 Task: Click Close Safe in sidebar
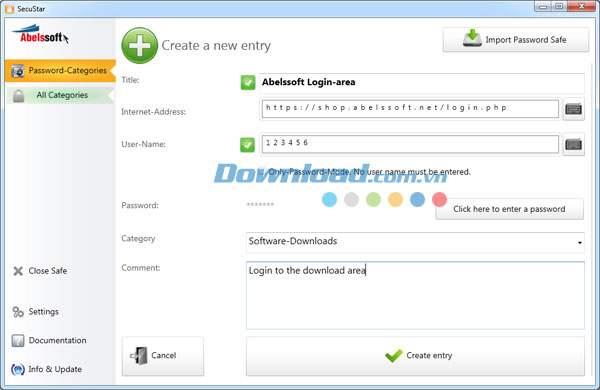[x=40, y=271]
